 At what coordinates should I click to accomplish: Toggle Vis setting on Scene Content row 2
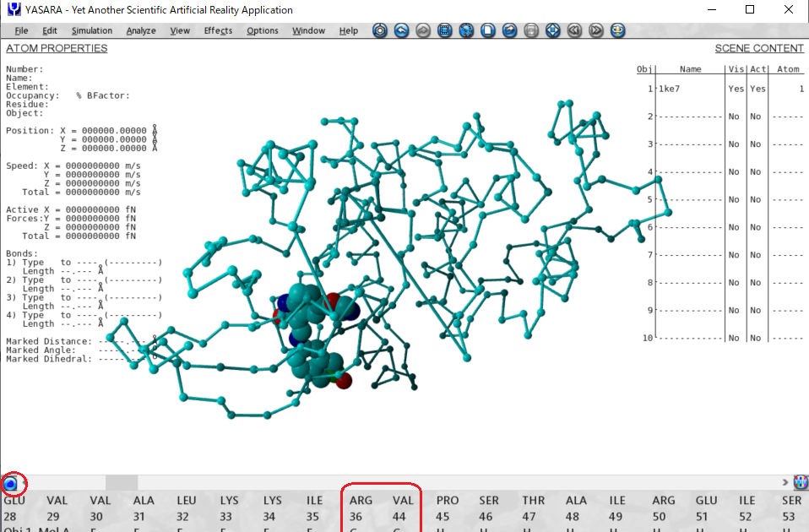(x=735, y=116)
